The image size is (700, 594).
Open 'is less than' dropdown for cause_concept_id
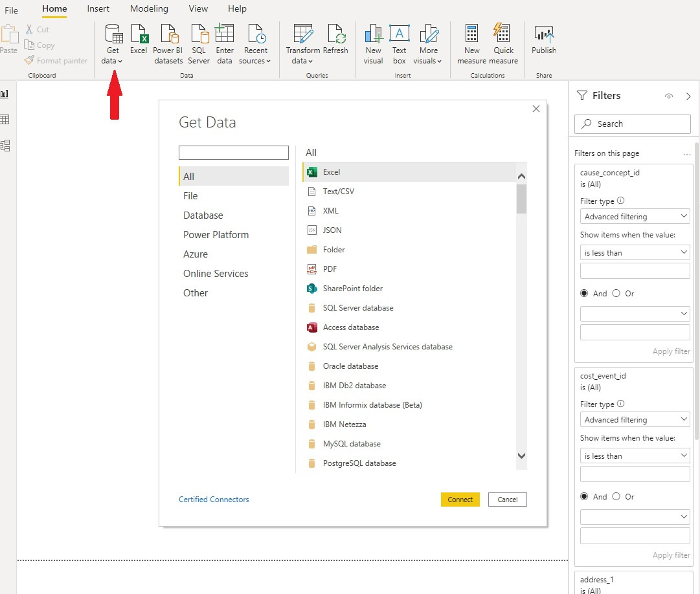[635, 253]
